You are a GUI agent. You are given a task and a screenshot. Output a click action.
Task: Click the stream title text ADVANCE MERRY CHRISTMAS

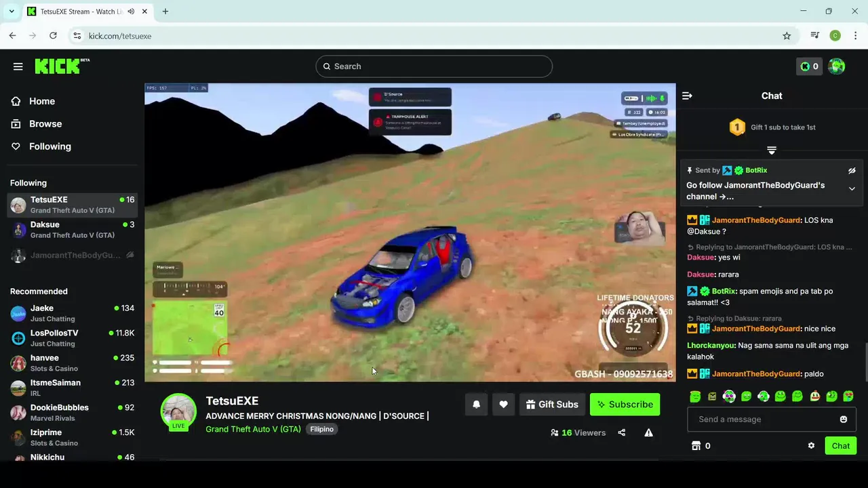(x=317, y=416)
